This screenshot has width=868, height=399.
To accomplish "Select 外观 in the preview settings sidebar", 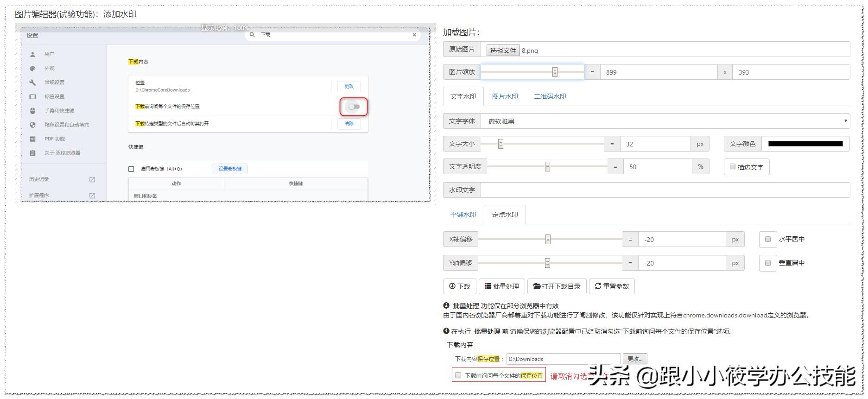I will (49, 68).
